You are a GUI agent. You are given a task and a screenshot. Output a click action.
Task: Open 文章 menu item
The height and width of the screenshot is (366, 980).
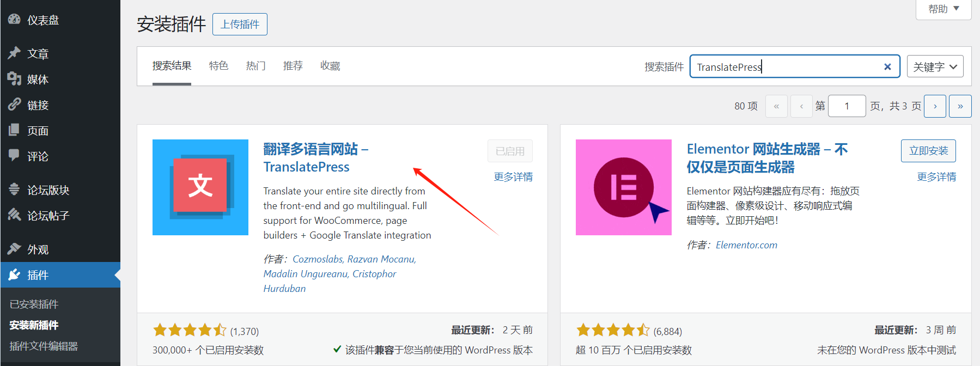(x=60, y=53)
